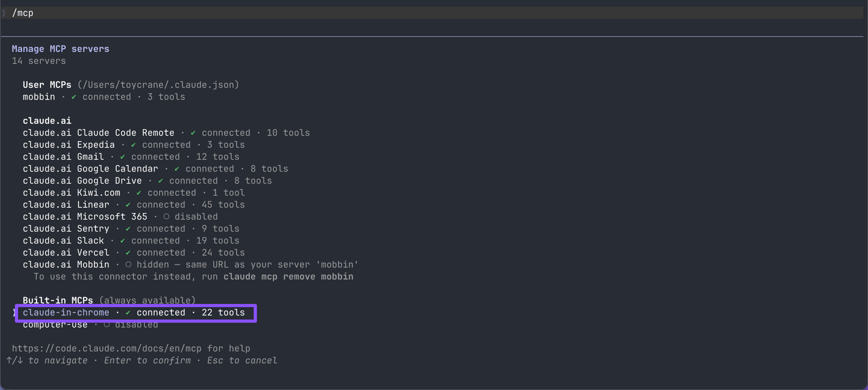Open the highlighted claude-in-chrome server
Image resolution: width=868 pixels, height=390 pixels.
134,313
